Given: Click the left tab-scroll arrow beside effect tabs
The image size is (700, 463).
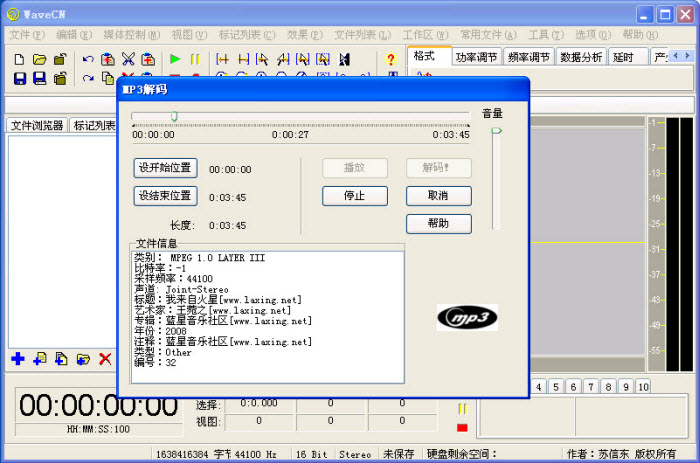Looking at the screenshot, I should (675, 56).
